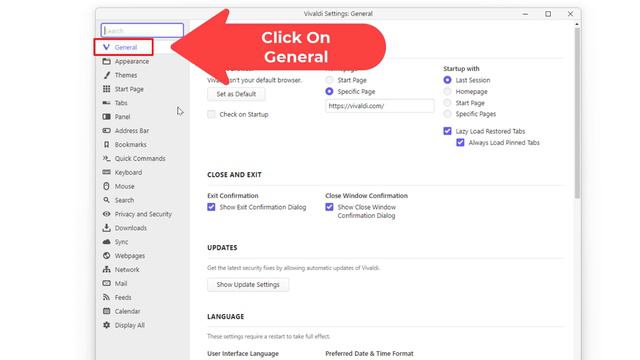Select Start Page as homepage

click(x=329, y=80)
